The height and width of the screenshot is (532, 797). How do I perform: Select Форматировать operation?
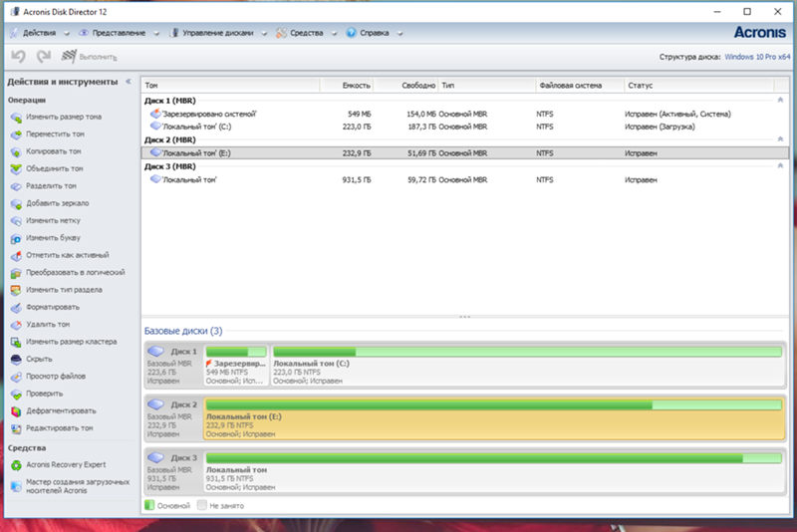(x=45, y=307)
